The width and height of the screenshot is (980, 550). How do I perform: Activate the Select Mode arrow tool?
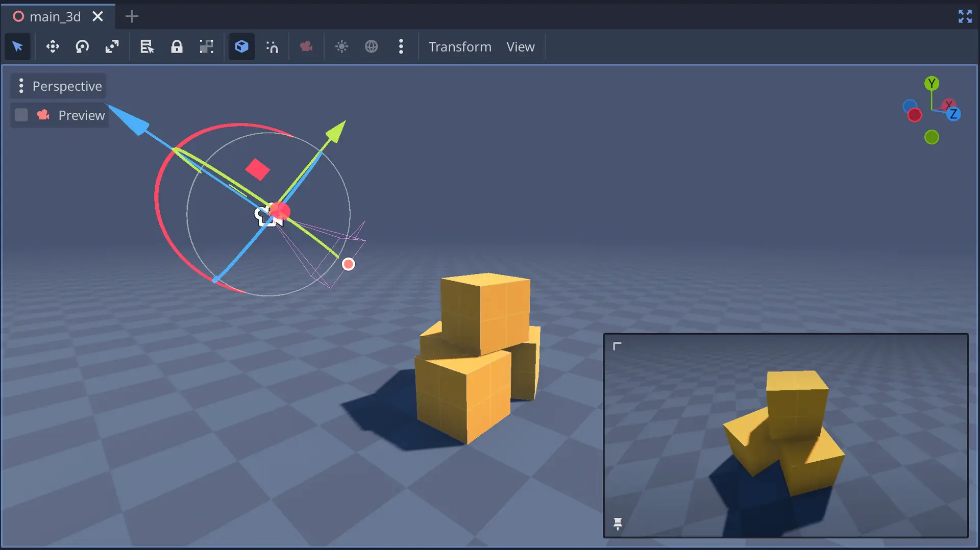17,46
